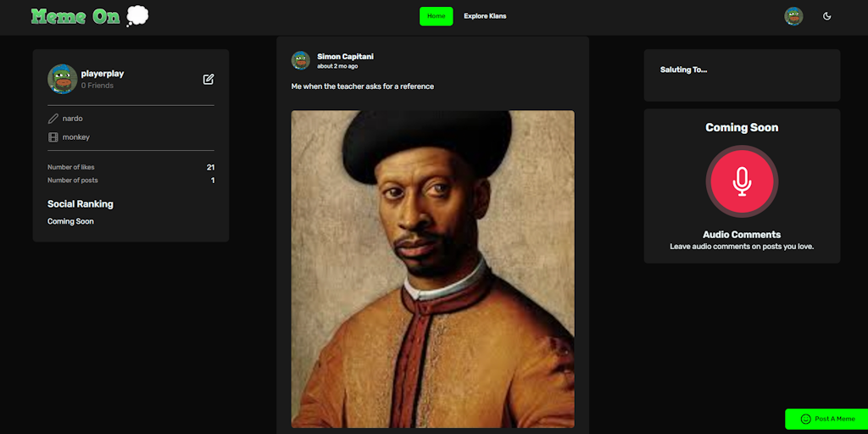Image resolution: width=868 pixels, height=434 pixels.
Task: Click the playerplay username
Action: pos(103,74)
